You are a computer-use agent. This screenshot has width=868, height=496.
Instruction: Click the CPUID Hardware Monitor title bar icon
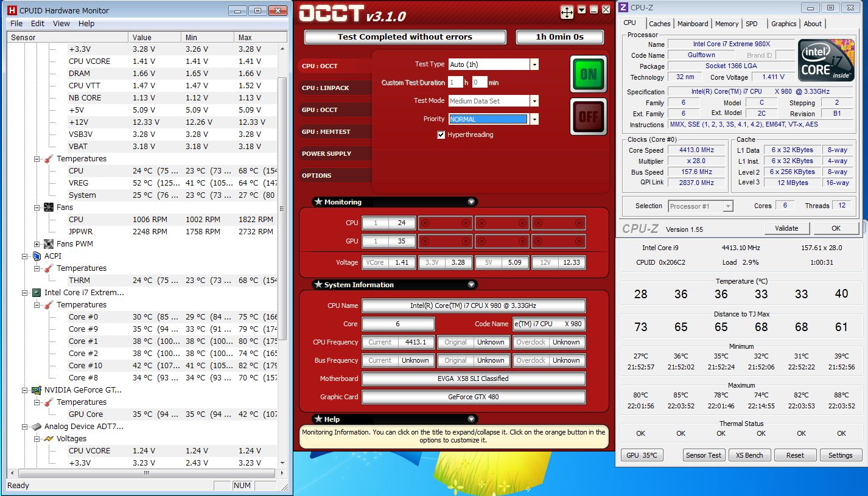pyautogui.click(x=12, y=10)
